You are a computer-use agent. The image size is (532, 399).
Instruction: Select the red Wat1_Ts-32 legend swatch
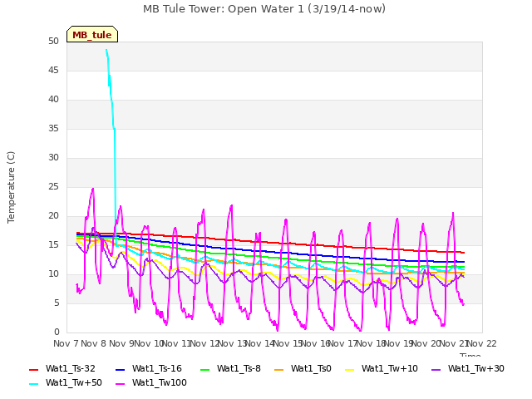(x=34, y=369)
